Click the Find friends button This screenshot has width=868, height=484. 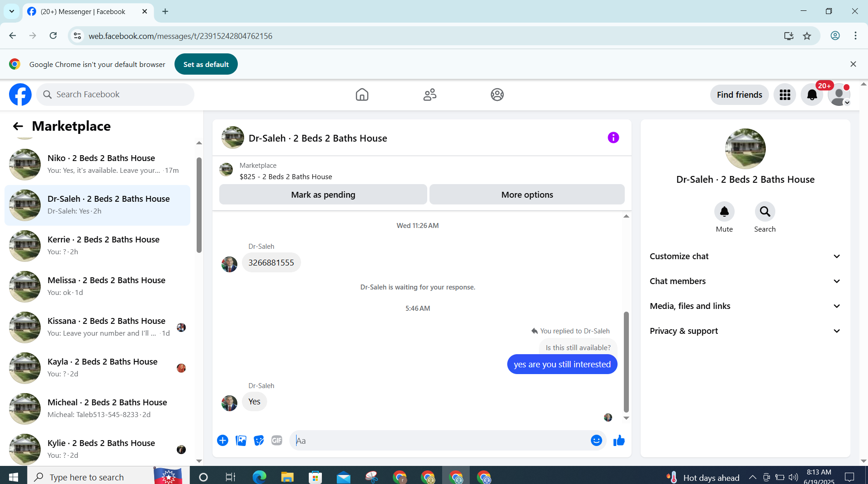click(x=739, y=95)
